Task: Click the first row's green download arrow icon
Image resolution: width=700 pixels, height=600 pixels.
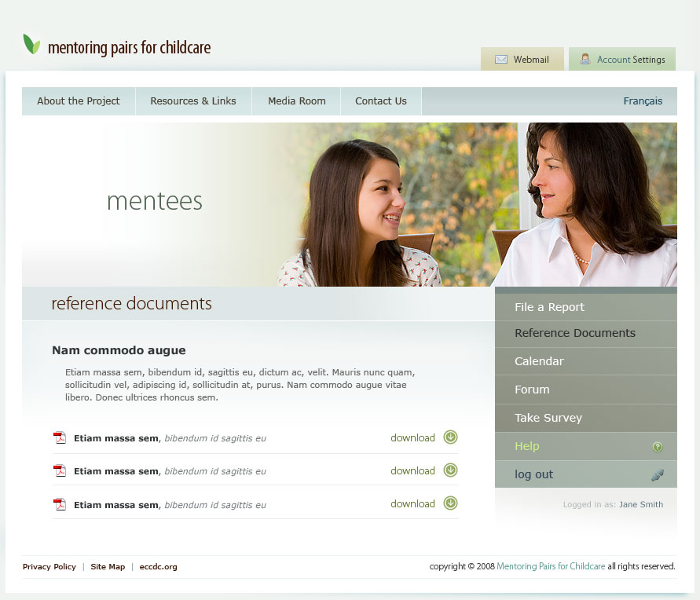Action: pos(450,437)
